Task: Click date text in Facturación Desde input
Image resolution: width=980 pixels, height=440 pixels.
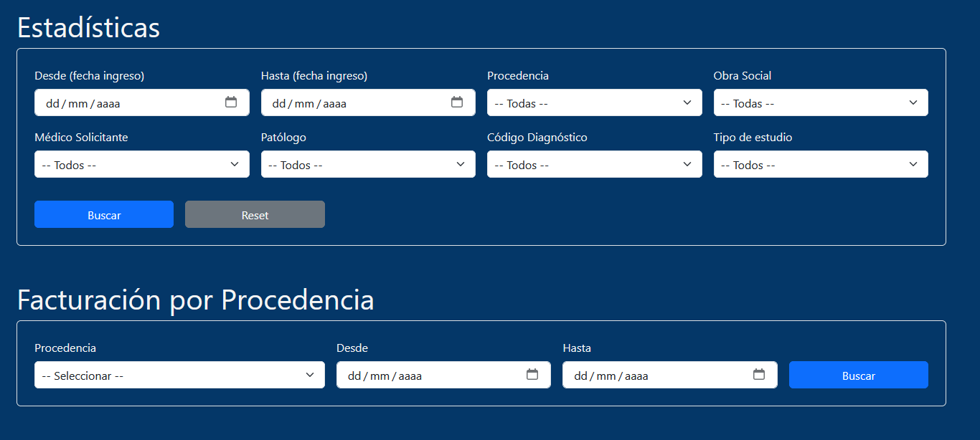Action: coord(385,376)
